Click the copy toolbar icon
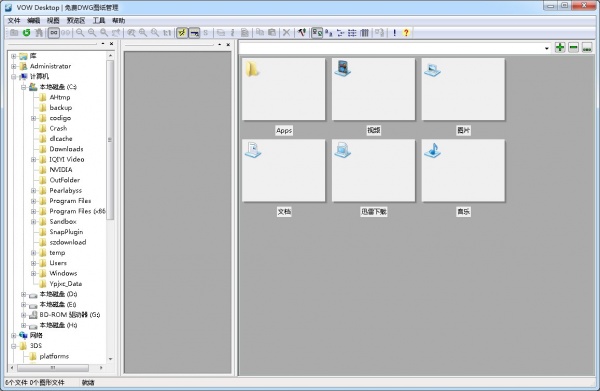The width and height of the screenshot is (600, 391). pos(260,33)
